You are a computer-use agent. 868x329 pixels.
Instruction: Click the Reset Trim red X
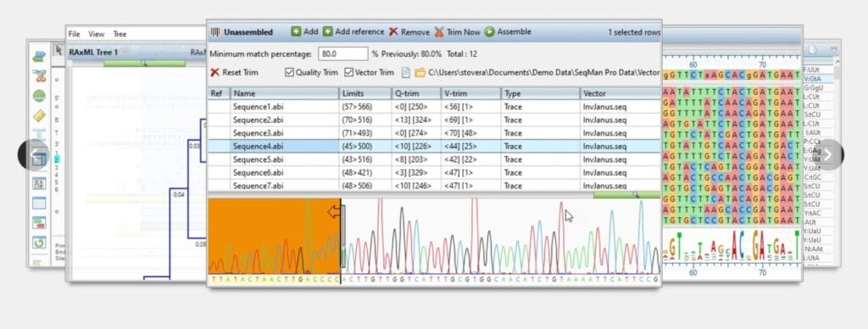point(214,73)
